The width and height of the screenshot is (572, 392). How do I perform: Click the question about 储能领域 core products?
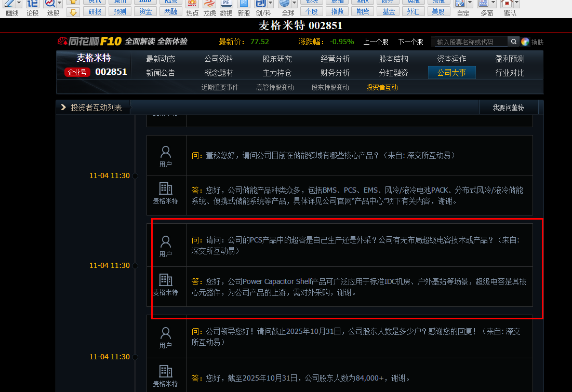coord(323,155)
